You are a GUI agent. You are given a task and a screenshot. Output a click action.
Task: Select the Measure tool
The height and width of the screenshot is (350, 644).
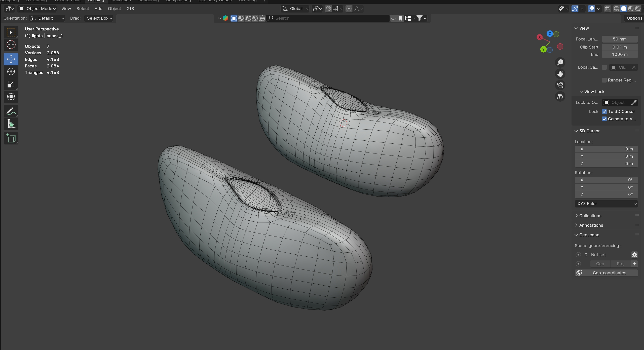point(11,124)
